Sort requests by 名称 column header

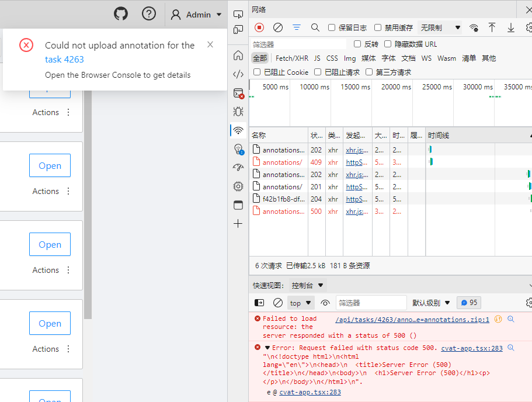279,136
